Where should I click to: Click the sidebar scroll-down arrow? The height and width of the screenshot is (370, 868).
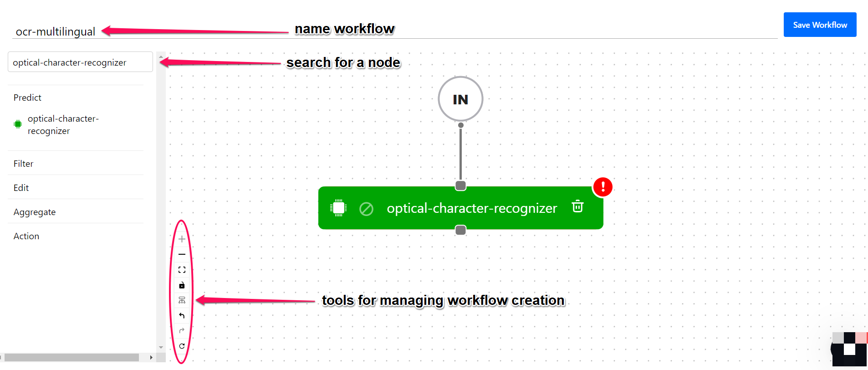tap(161, 347)
